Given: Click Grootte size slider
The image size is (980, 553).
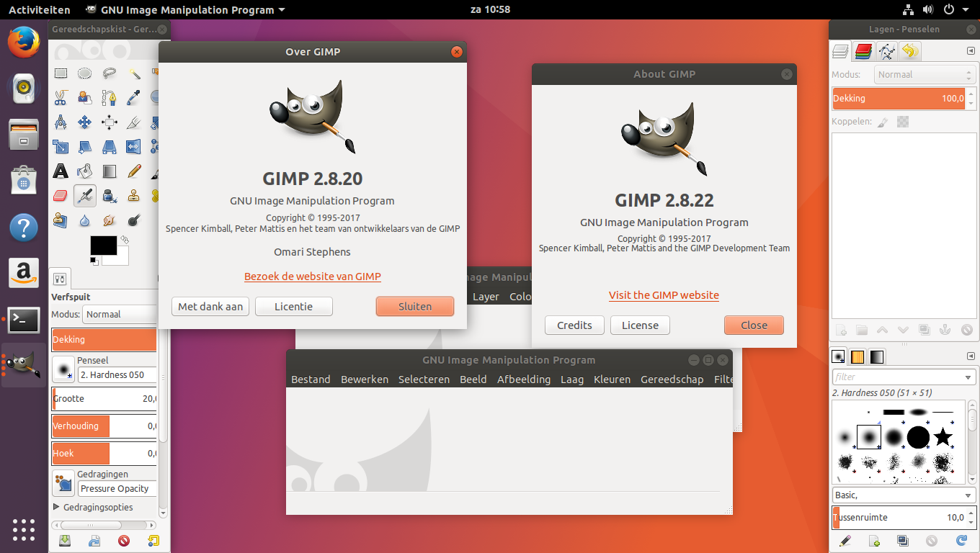Looking at the screenshot, I should [x=104, y=399].
